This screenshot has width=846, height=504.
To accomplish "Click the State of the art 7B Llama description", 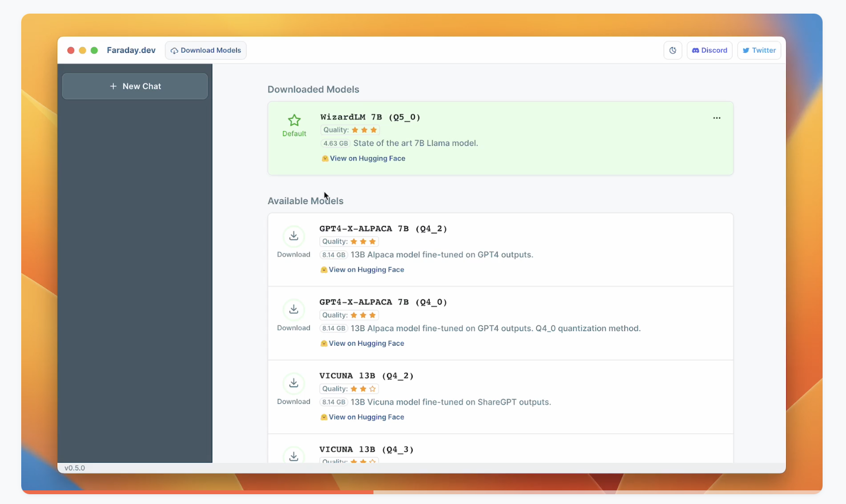I will click(x=416, y=143).
